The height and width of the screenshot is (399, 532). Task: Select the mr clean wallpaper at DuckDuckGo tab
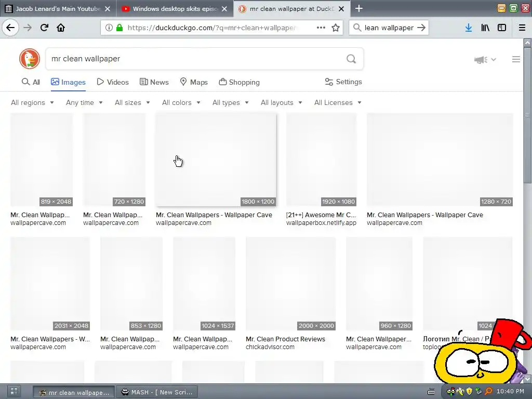[291, 9]
